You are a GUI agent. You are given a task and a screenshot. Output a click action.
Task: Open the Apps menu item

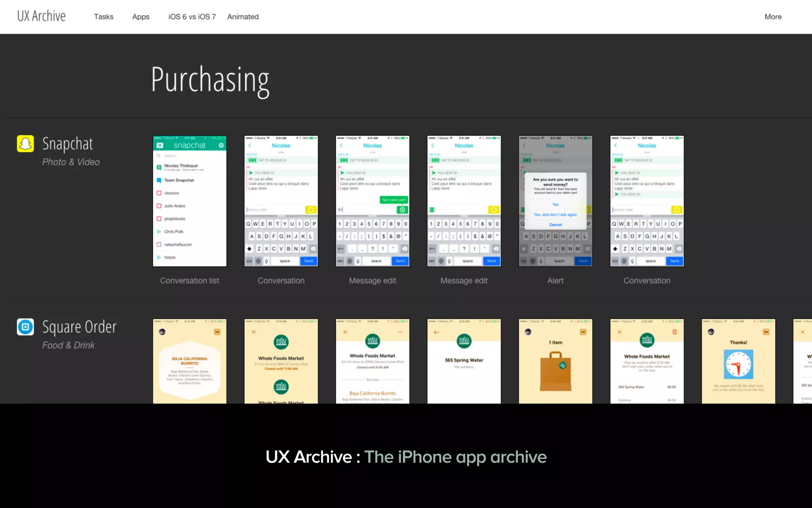tap(141, 17)
